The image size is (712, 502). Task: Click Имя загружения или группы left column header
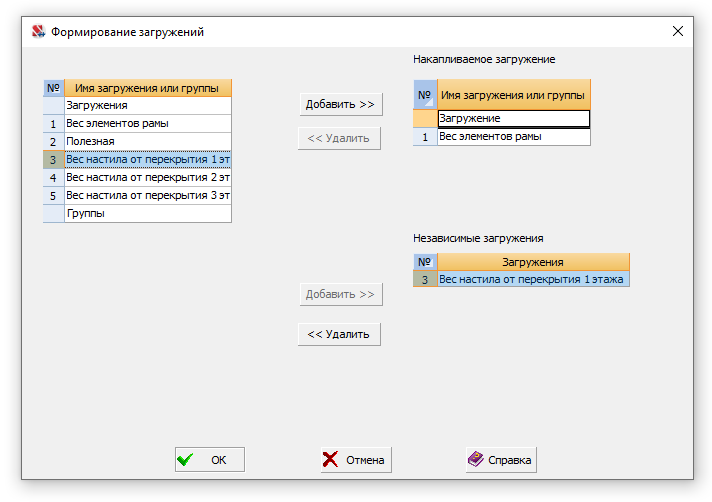point(148,88)
